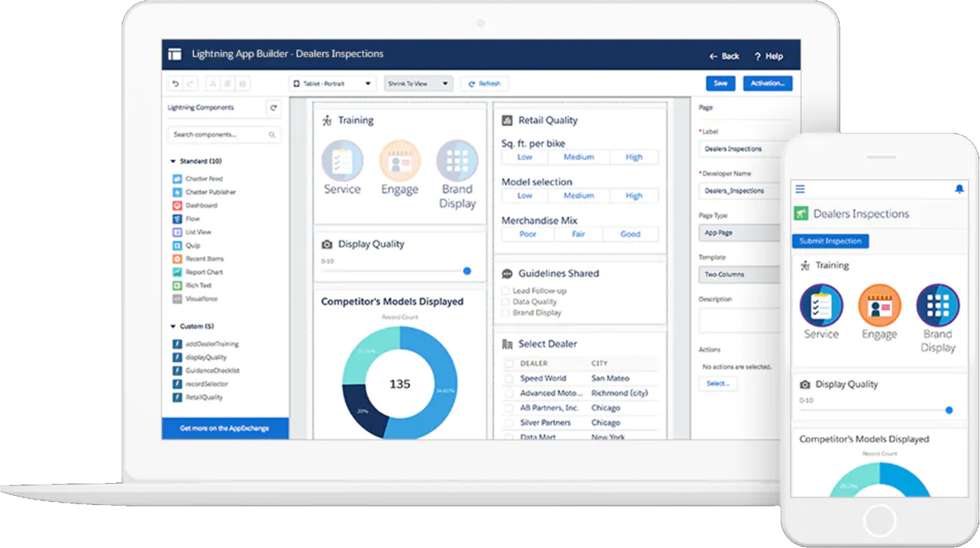Click the Activation... button
The image size is (980, 548).
coord(768,84)
